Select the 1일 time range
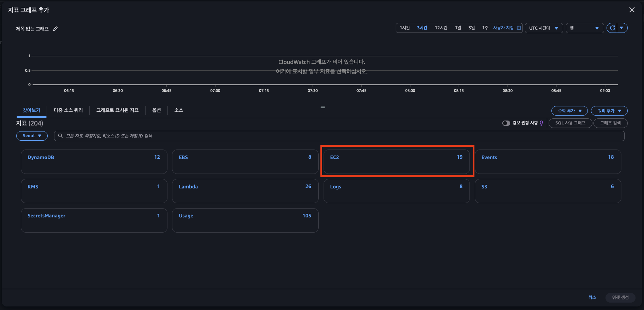 458,28
